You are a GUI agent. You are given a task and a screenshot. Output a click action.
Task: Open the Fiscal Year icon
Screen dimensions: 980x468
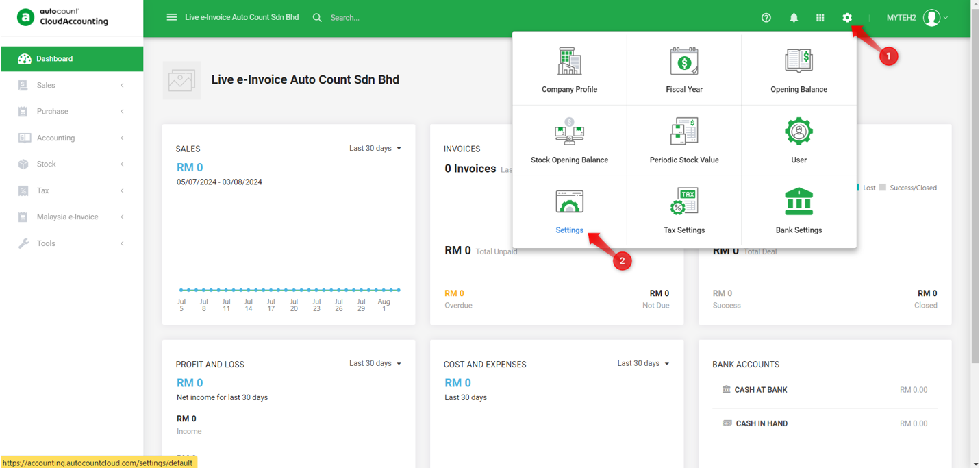[x=684, y=61]
